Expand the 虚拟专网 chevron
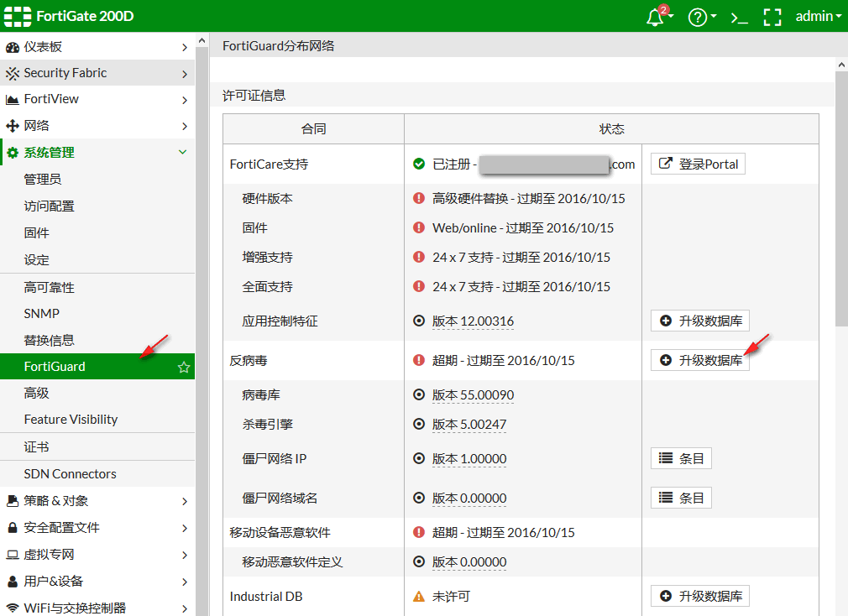This screenshot has height=616, width=848. (x=185, y=555)
